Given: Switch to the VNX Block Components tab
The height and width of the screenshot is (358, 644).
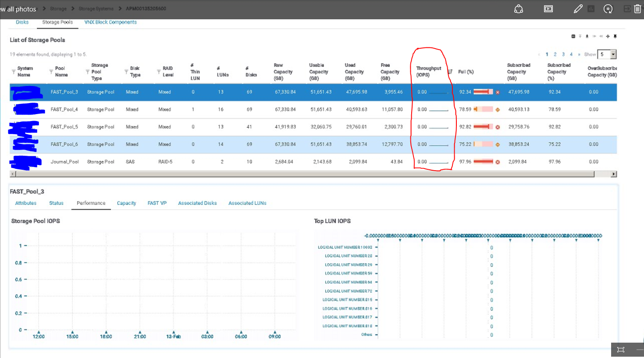Looking at the screenshot, I should pos(110,21).
